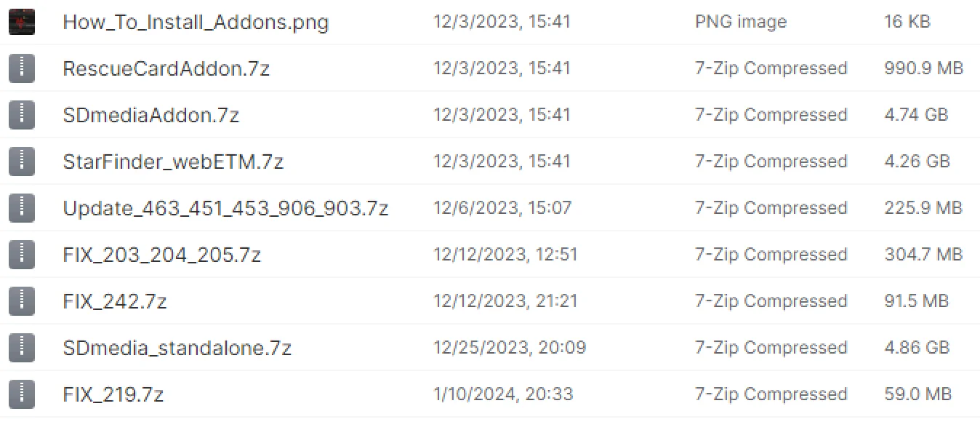Click the RescueCardAddon.7z archive icon
Image resolution: width=980 pixels, height=422 pixels.
22,68
